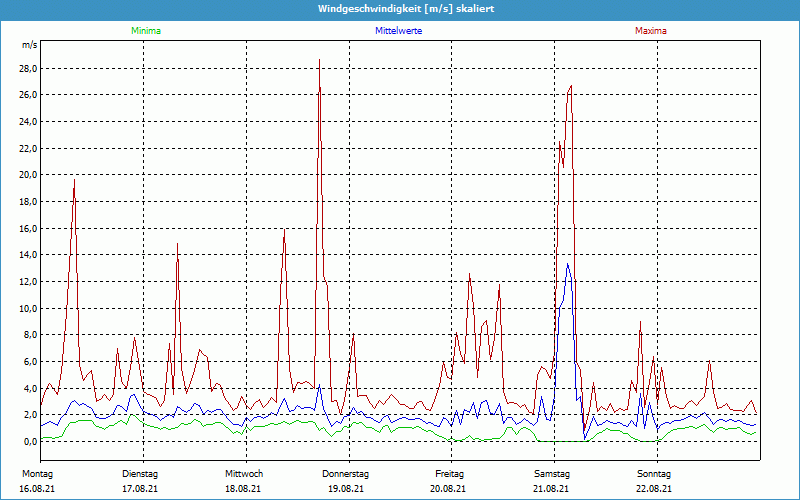This screenshot has width=800, height=500.
Task: Click the m/s unit label
Action: point(29,45)
